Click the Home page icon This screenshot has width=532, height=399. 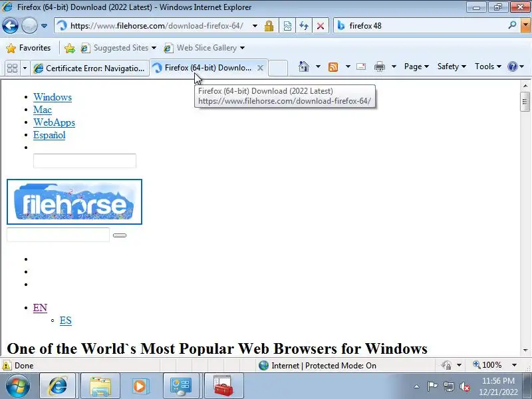pyautogui.click(x=304, y=66)
